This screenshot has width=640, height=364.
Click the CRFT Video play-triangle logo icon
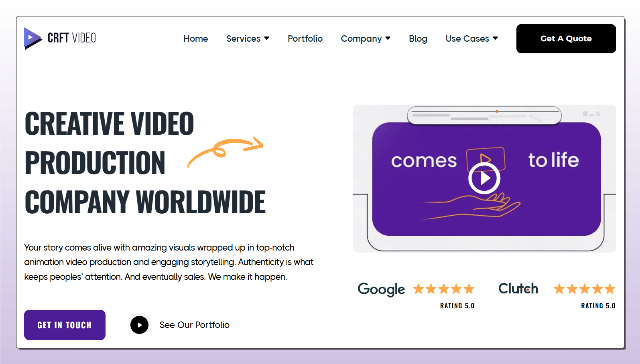pyautogui.click(x=33, y=38)
